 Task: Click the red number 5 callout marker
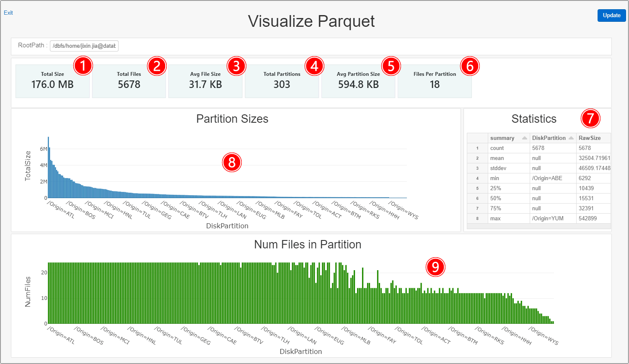point(391,66)
